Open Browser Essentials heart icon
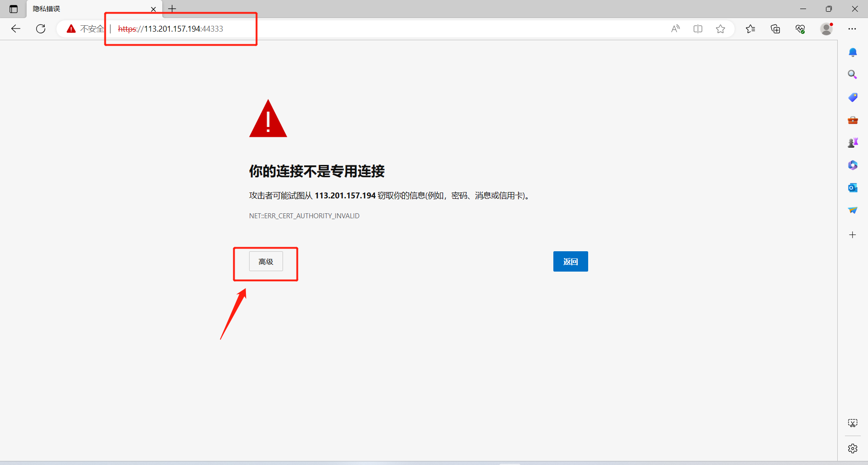The height and width of the screenshot is (465, 868). 800,29
